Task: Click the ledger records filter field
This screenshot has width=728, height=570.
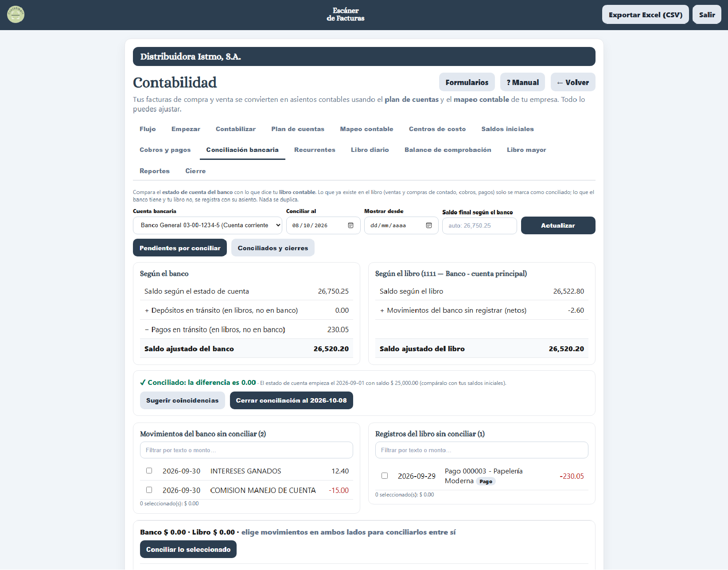Action: tap(482, 450)
